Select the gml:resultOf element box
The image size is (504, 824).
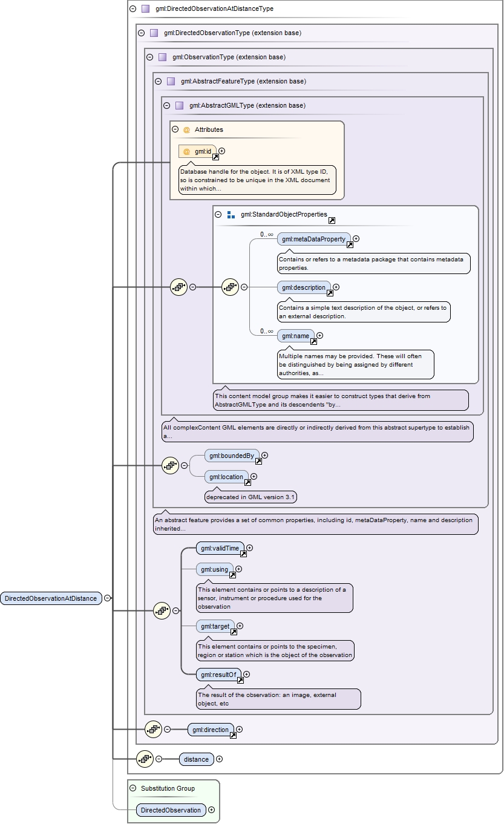[218, 674]
